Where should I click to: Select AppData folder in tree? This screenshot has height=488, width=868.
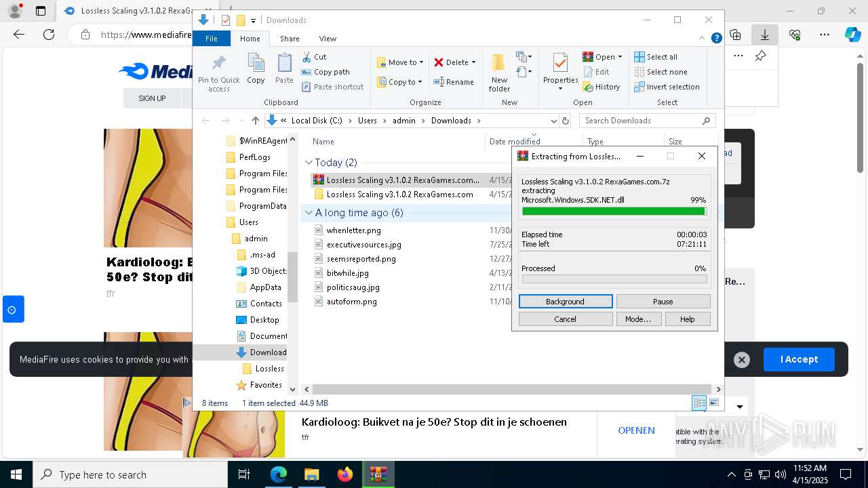(265, 287)
